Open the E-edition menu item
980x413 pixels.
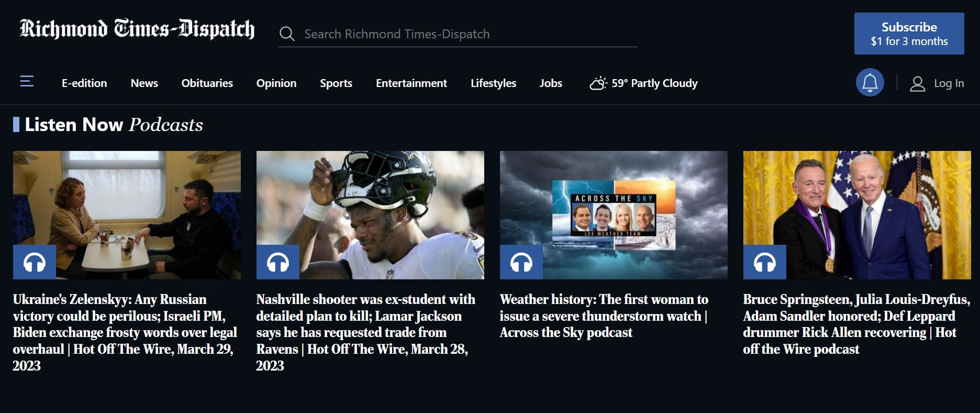pyautogui.click(x=84, y=83)
